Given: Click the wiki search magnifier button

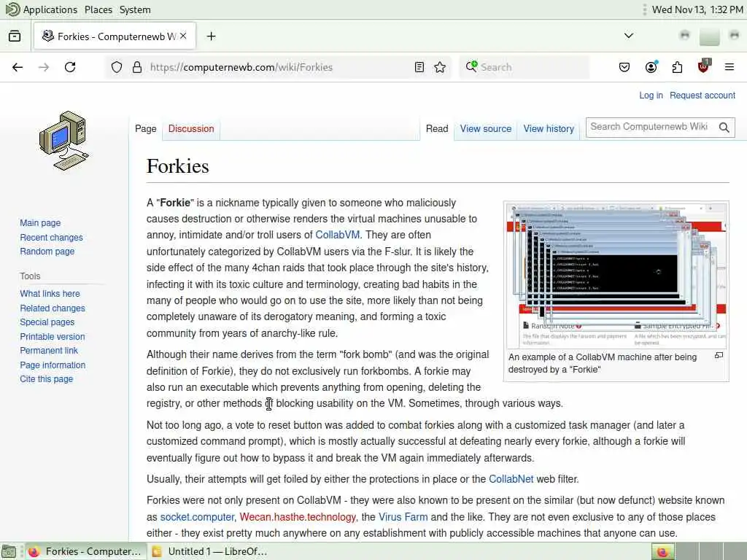Looking at the screenshot, I should pyautogui.click(x=724, y=127).
